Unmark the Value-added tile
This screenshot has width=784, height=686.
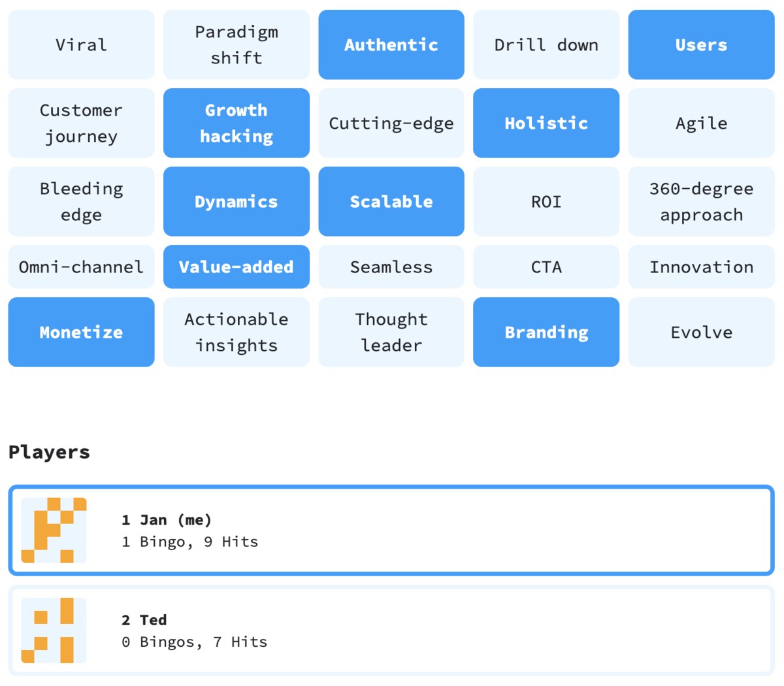[x=236, y=267]
